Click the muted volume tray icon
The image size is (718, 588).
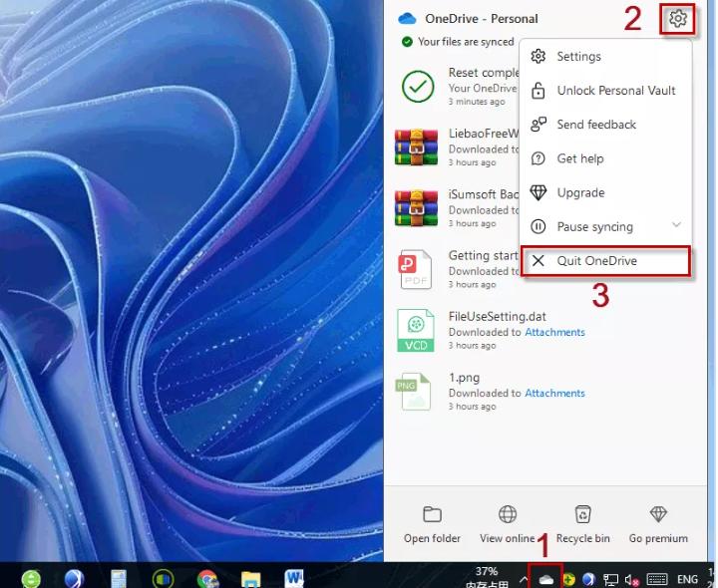[x=631, y=580]
